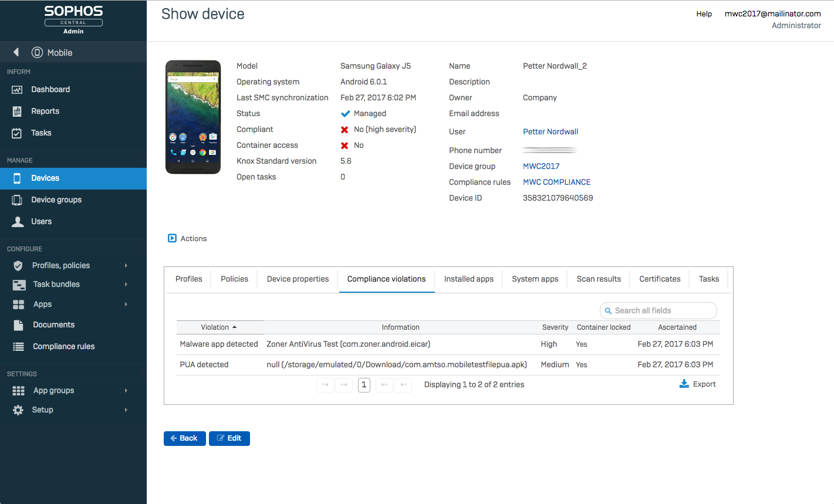
Task: Open Dashboard via its chart icon
Action: coord(17,90)
